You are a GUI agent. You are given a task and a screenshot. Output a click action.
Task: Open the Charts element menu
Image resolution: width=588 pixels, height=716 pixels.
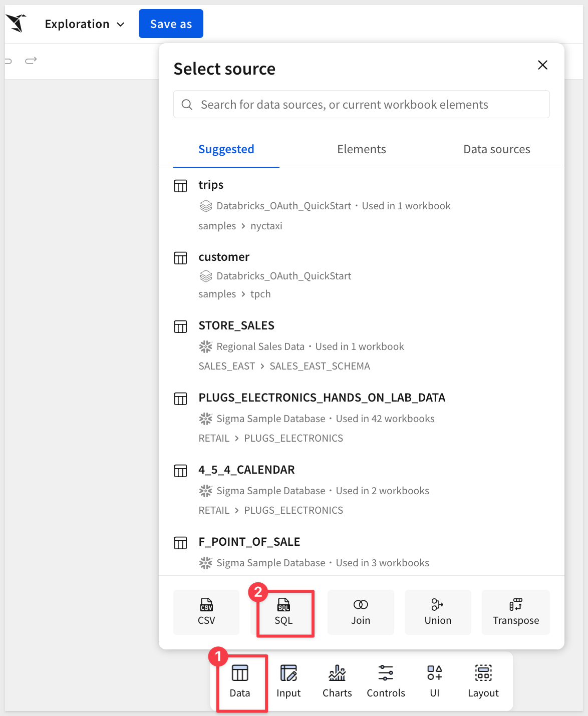point(337,681)
